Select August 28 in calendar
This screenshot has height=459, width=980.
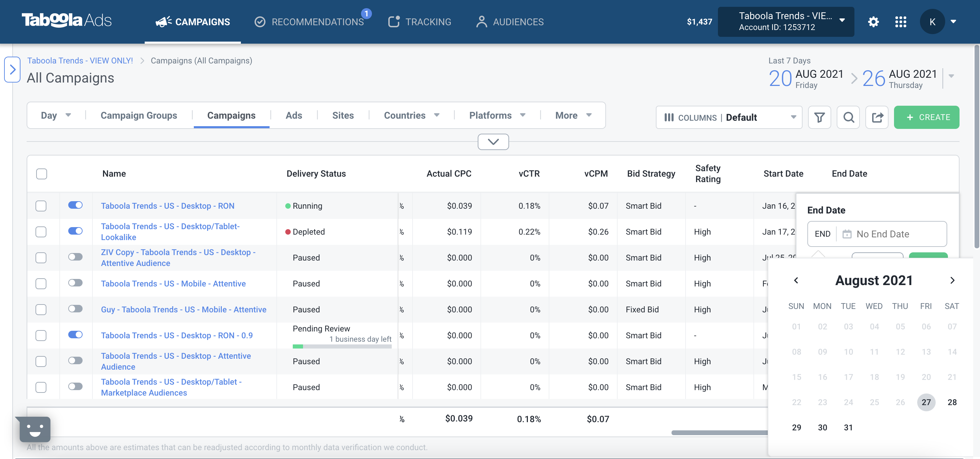(x=952, y=402)
